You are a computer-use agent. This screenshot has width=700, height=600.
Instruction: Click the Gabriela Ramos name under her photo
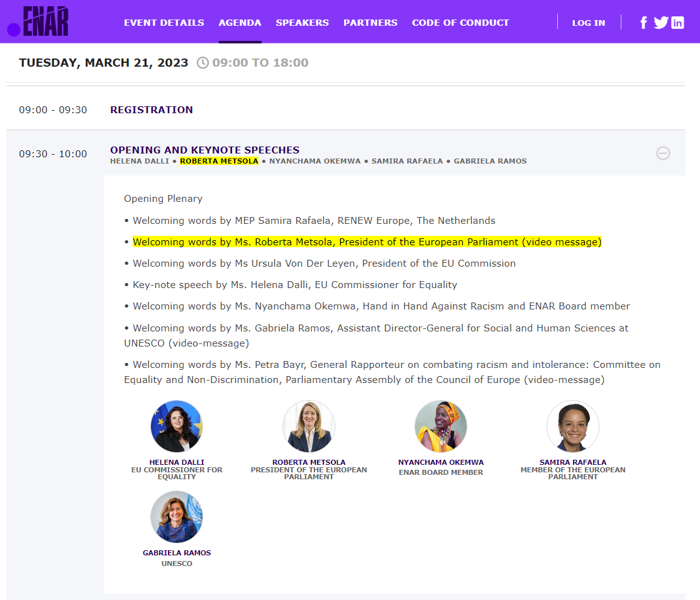coord(177,553)
